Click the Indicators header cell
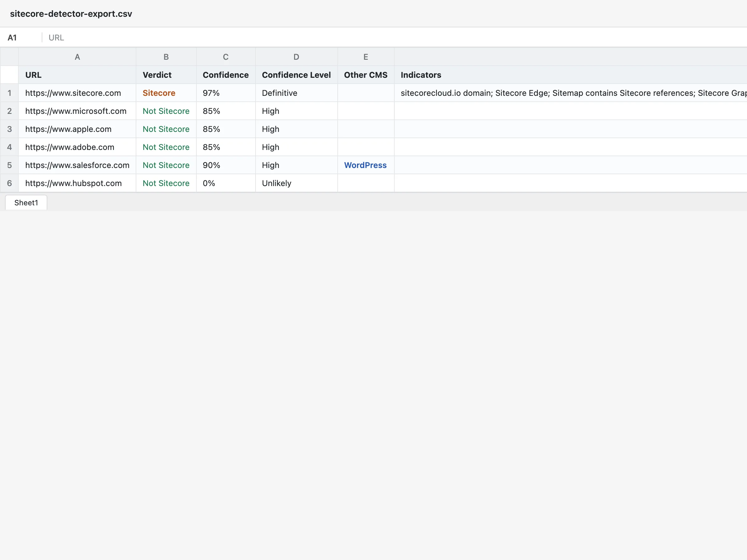 pyautogui.click(x=571, y=75)
